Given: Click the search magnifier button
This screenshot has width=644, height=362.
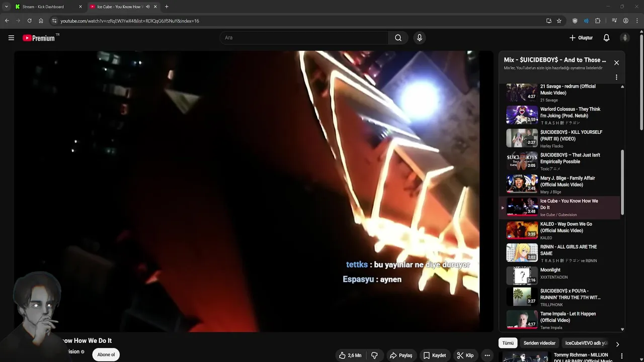Looking at the screenshot, I should (398, 38).
